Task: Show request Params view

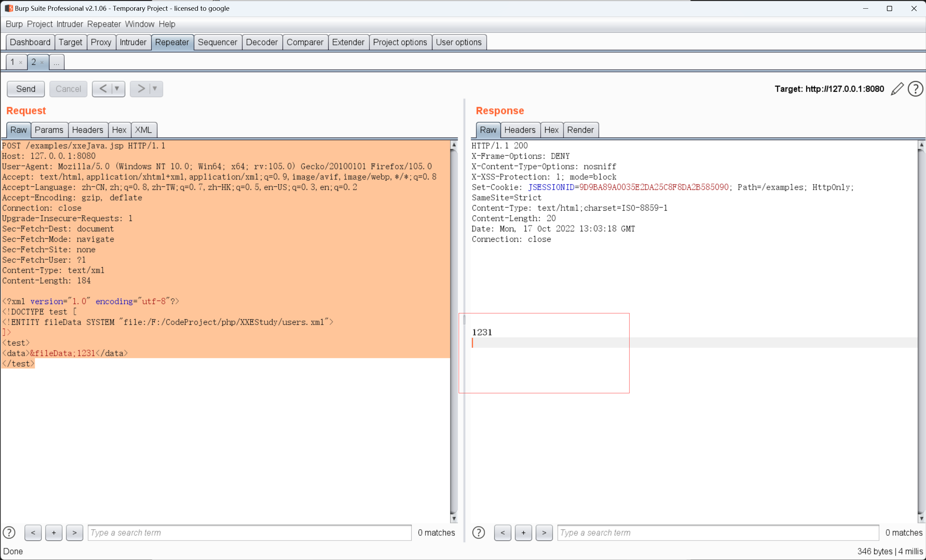Action: click(x=49, y=130)
